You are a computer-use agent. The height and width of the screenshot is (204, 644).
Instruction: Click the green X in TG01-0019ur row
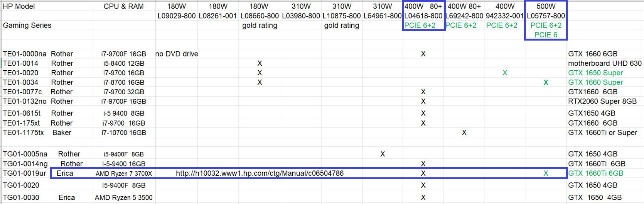pyautogui.click(x=546, y=173)
